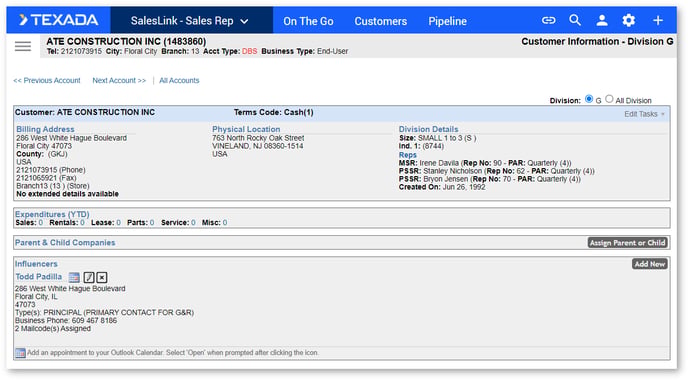Click Reps heading in Division Details

coord(408,155)
